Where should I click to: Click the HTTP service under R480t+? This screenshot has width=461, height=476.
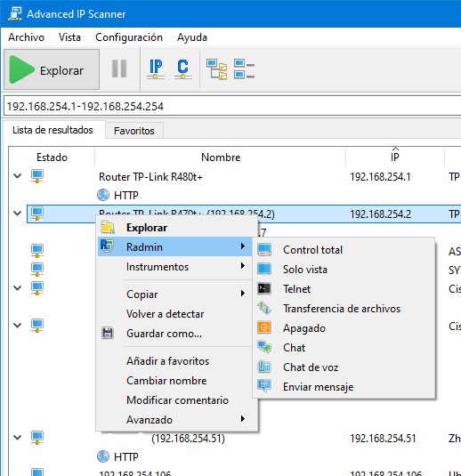117,195
